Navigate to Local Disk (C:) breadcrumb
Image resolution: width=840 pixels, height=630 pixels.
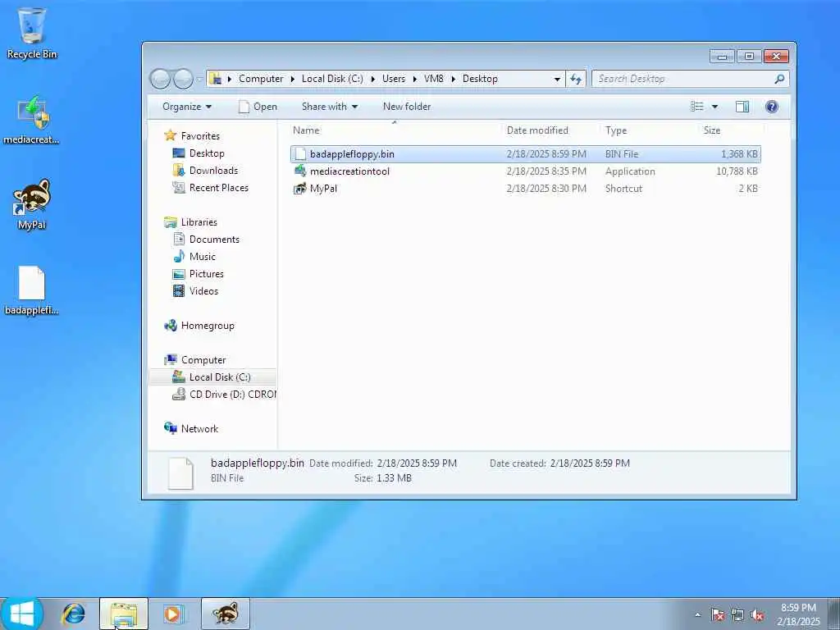332,79
